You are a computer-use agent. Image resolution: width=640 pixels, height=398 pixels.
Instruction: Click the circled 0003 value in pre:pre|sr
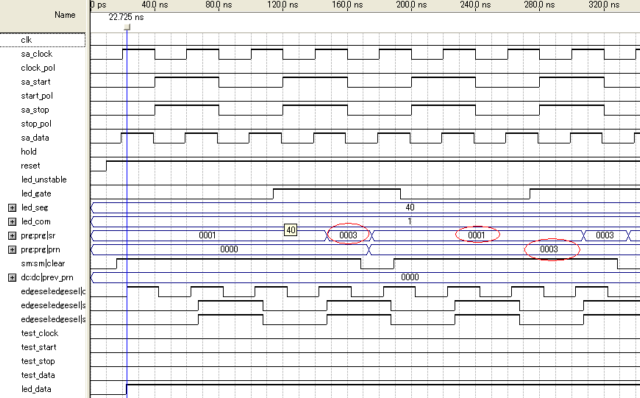[348, 235]
